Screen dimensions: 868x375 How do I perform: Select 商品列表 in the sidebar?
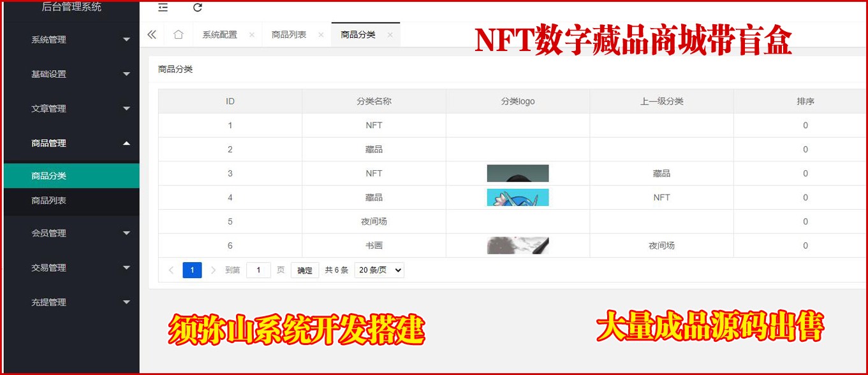tap(49, 200)
